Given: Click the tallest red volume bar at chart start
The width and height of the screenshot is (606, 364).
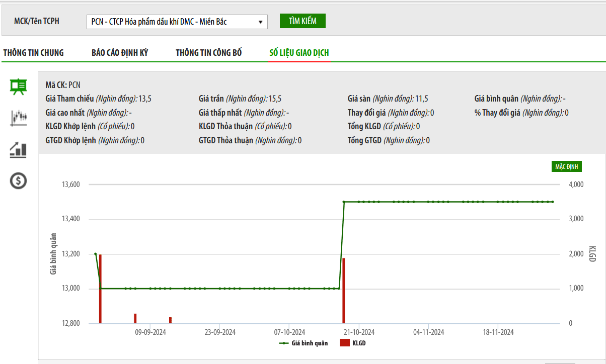Looking at the screenshot, I should 100,289.
